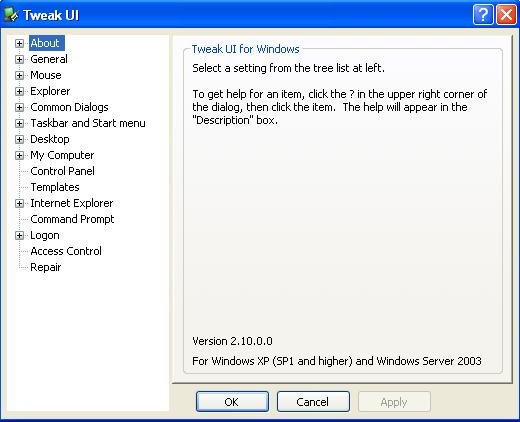520x422 pixels.
Task: Expand the Mouse tree node
Action: click(19, 75)
